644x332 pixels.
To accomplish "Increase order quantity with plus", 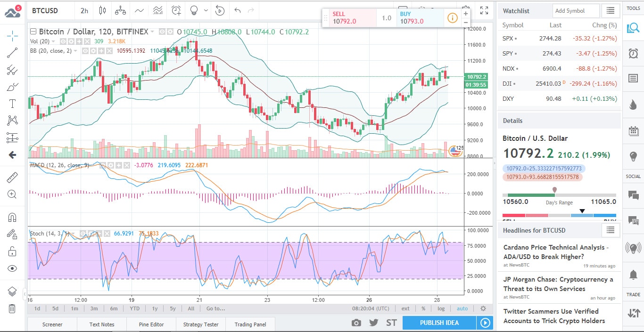I will click(x=465, y=14).
